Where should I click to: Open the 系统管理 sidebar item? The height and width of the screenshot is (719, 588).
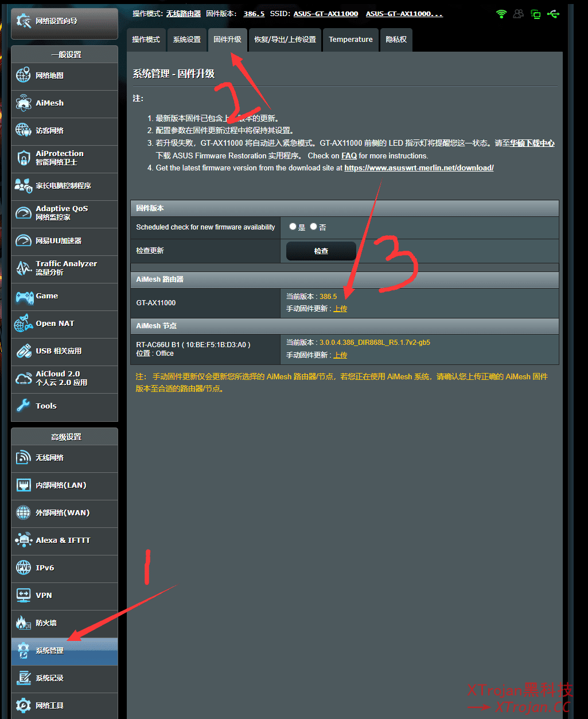pyautogui.click(x=64, y=650)
